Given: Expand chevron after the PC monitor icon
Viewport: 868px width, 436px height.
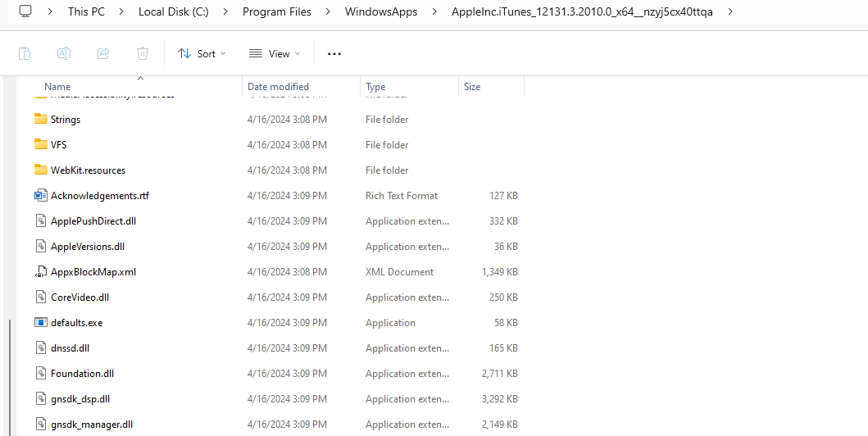Looking at the screenshot, I should [50, 11].
